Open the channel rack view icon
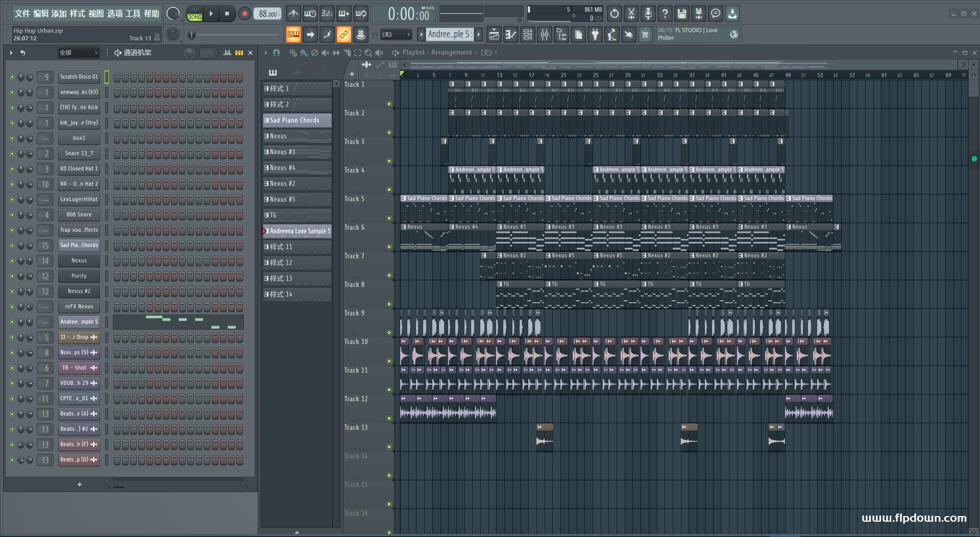980x537 pixels. coord(528,35)
